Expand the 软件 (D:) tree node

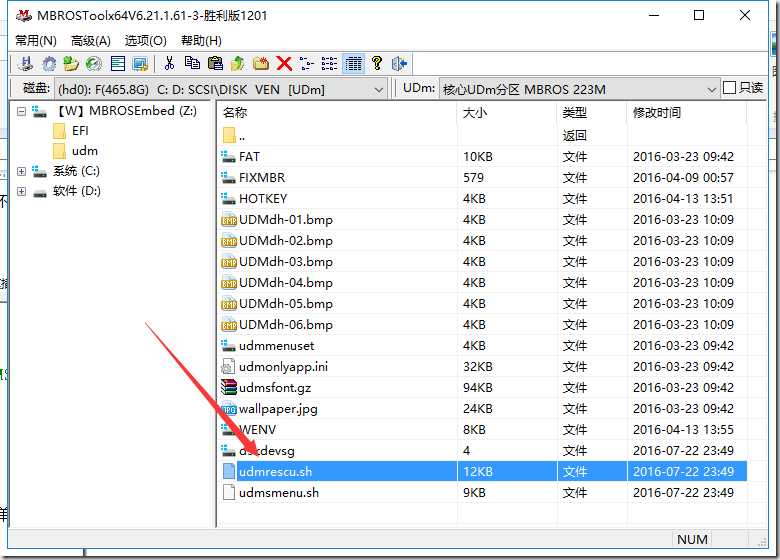(21, 191)
